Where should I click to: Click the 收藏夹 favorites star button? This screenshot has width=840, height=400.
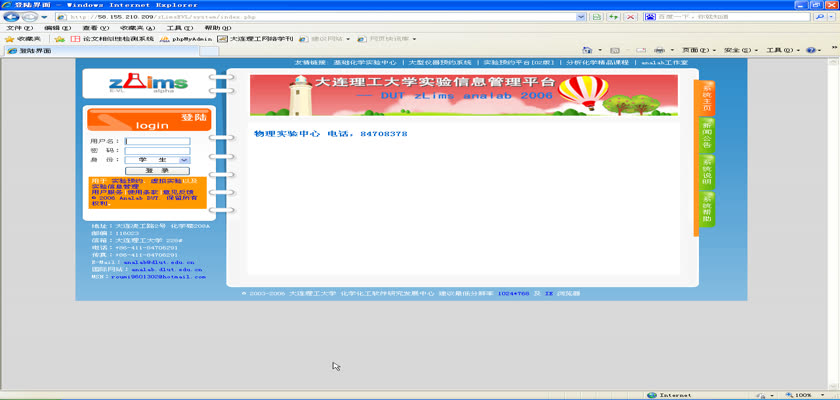24,39
